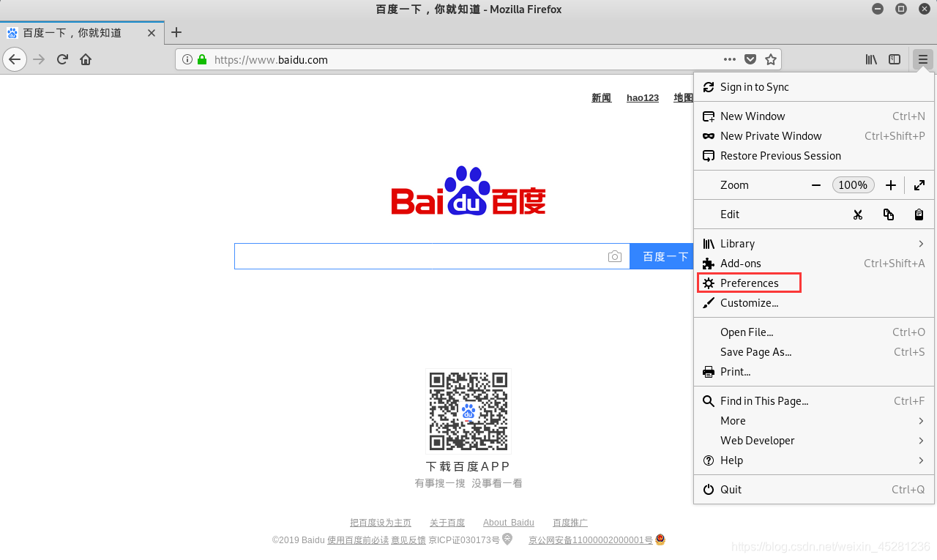Open the 京ICP证030173号 link

pos(464,540)
